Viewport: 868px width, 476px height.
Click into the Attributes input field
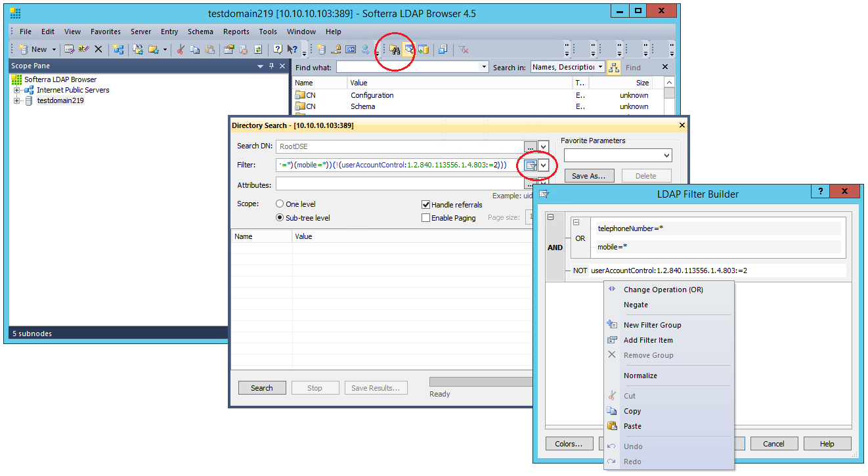(x=399, y=184)
